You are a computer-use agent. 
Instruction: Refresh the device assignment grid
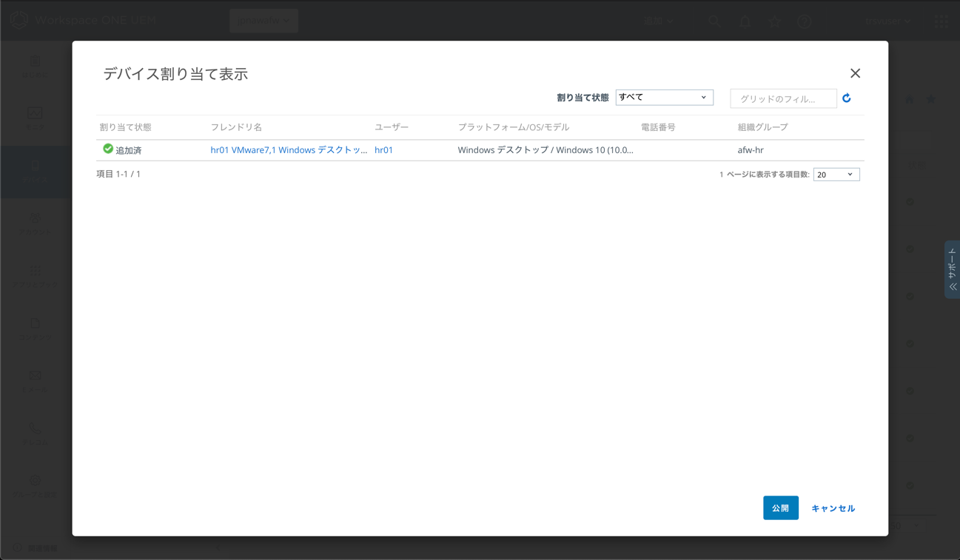[847, 98]
